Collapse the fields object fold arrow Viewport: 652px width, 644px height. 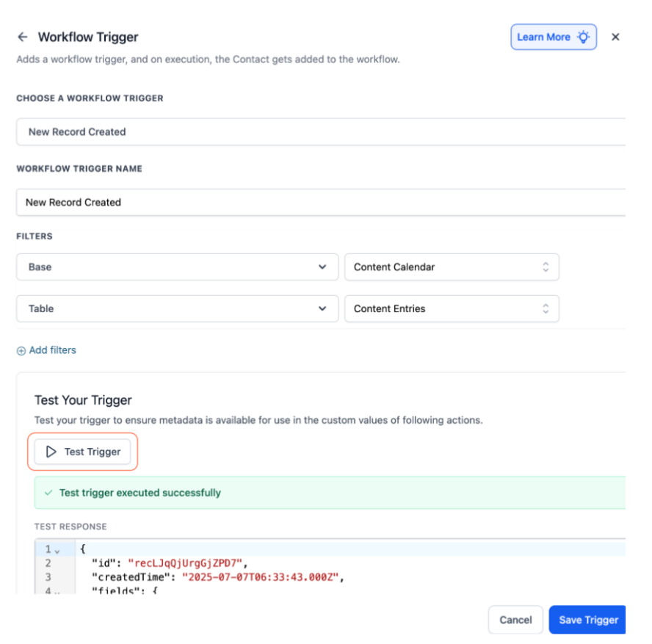(57, 592)
